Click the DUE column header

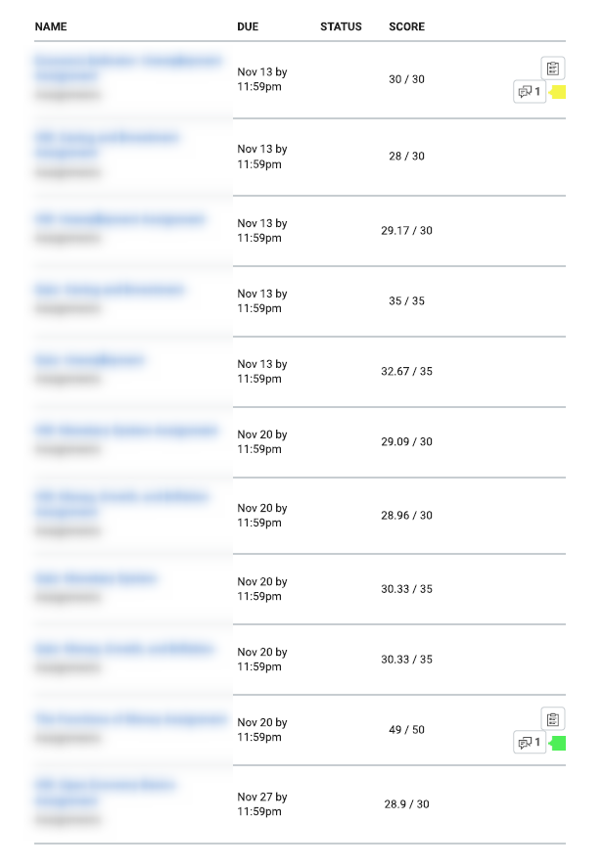click(248, 26)
